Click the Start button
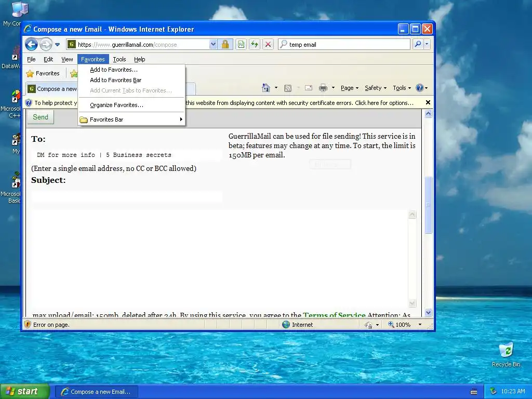The image size is (532, 399). pyautogui.click(x=25, y=392)
